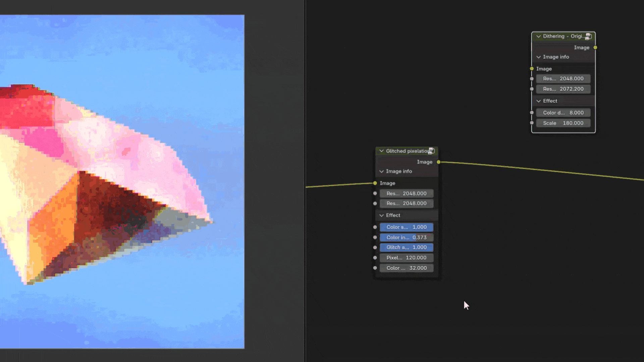Adjust the Color in... 0.373 slider

406,237
